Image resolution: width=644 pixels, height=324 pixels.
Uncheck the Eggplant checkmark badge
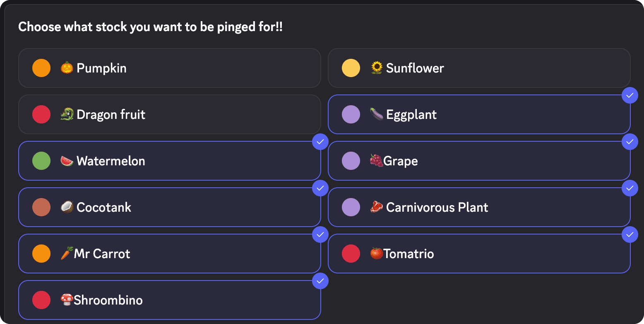[630, 96]
